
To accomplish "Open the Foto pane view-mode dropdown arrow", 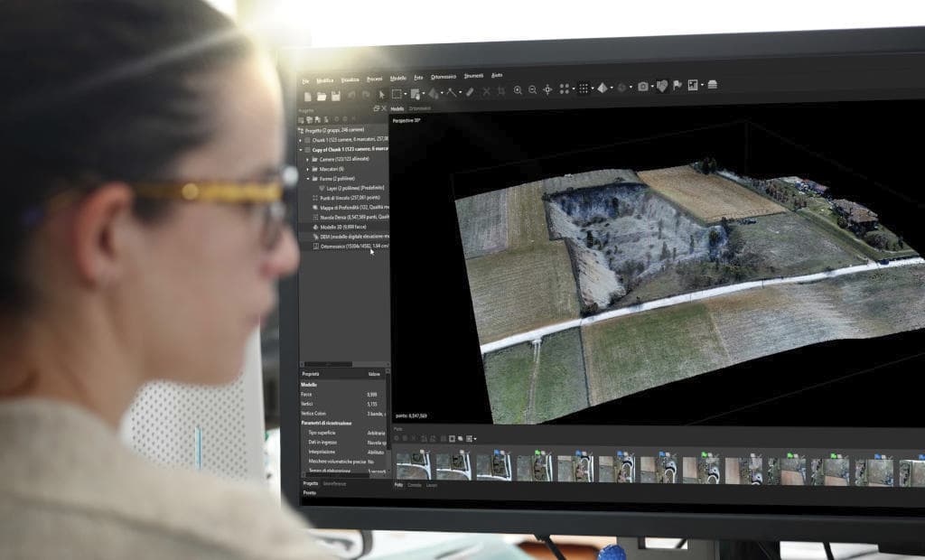I will click(475, 439).
